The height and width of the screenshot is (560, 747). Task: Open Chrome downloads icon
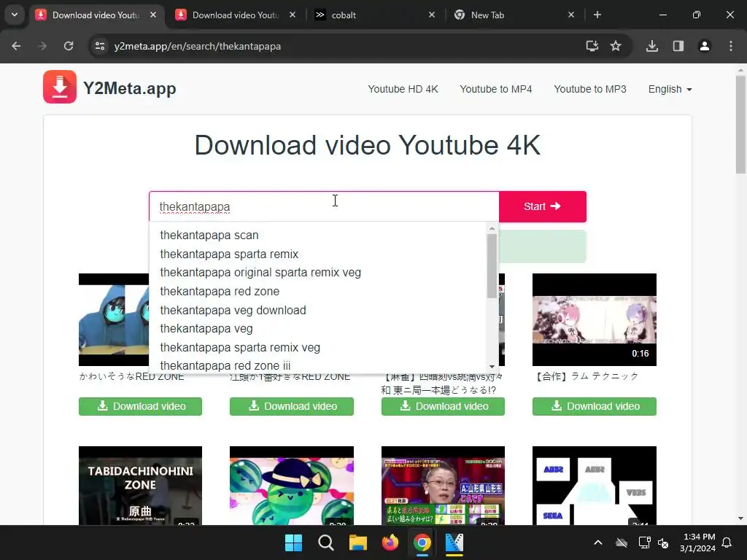pos(652,46)
